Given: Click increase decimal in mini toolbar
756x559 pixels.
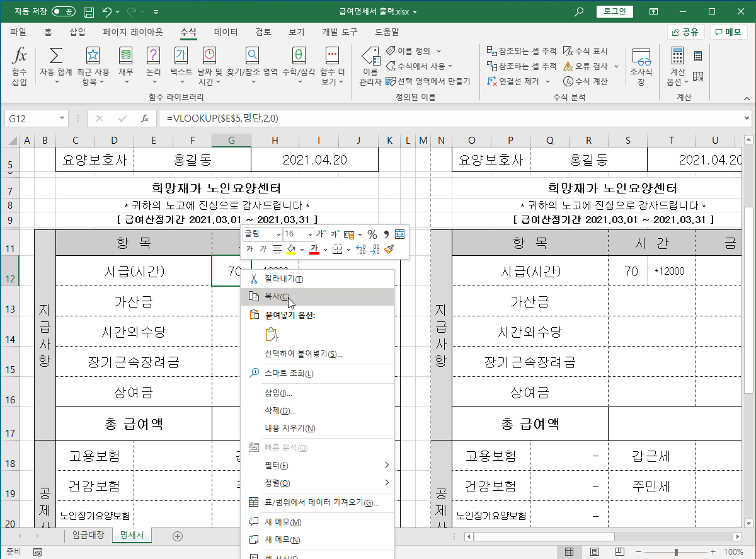Looking at the screenshot, I should coord(361,250).
